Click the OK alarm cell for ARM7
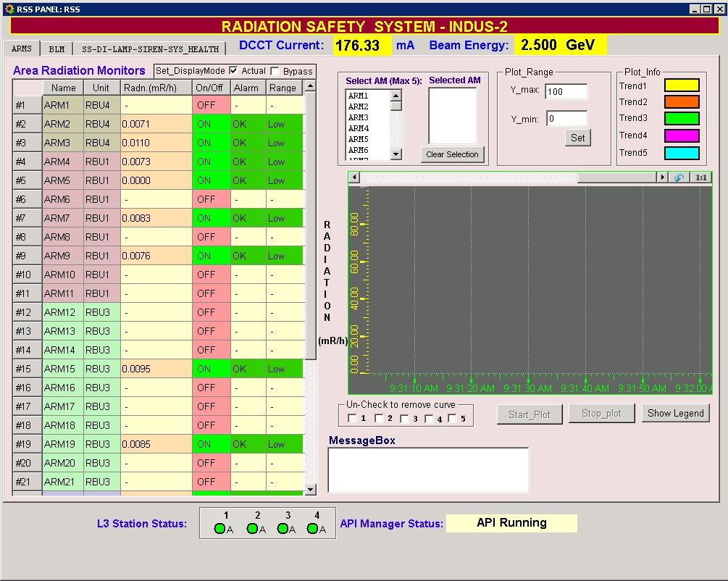Screen dimensions: 728x581 pos(248,218)
